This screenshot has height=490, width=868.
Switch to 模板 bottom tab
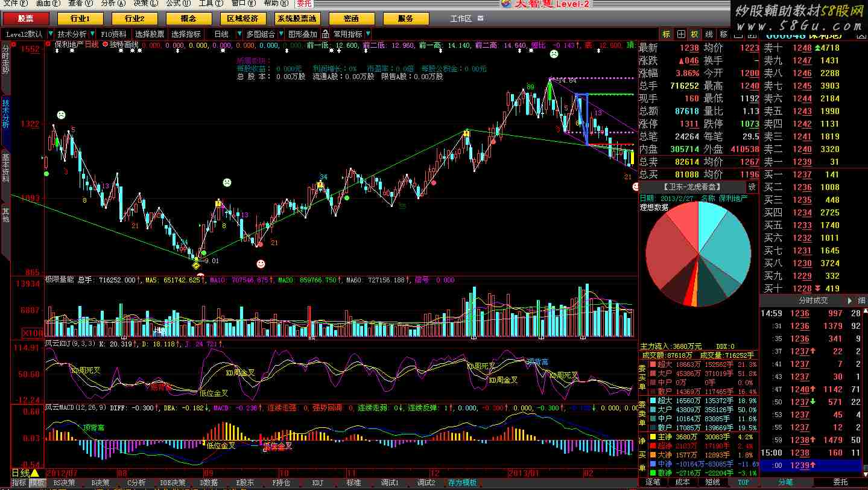pyautogui.click(x=37, y=483)
